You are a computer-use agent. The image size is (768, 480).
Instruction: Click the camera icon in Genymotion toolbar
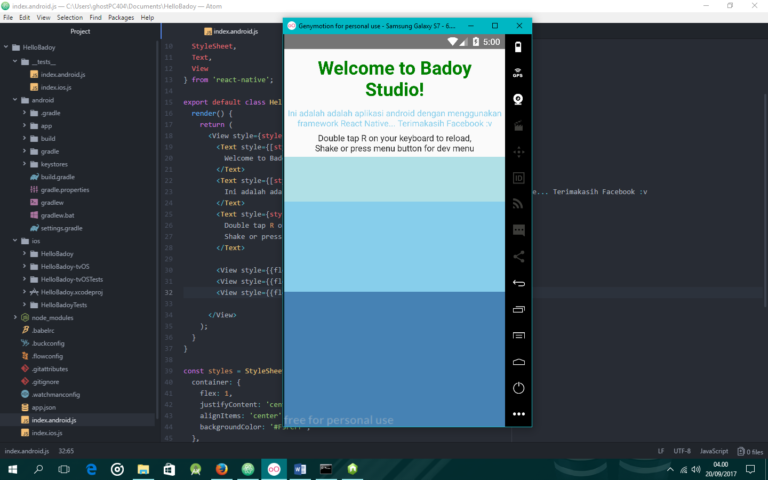pyautogui.click(x=518, y=99)
